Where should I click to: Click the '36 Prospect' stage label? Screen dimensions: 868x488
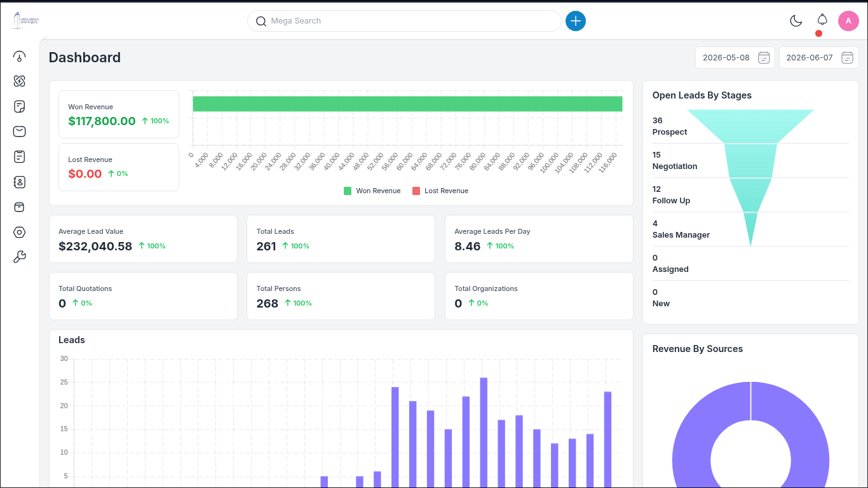pyautogui.click(x=670, y=126)
